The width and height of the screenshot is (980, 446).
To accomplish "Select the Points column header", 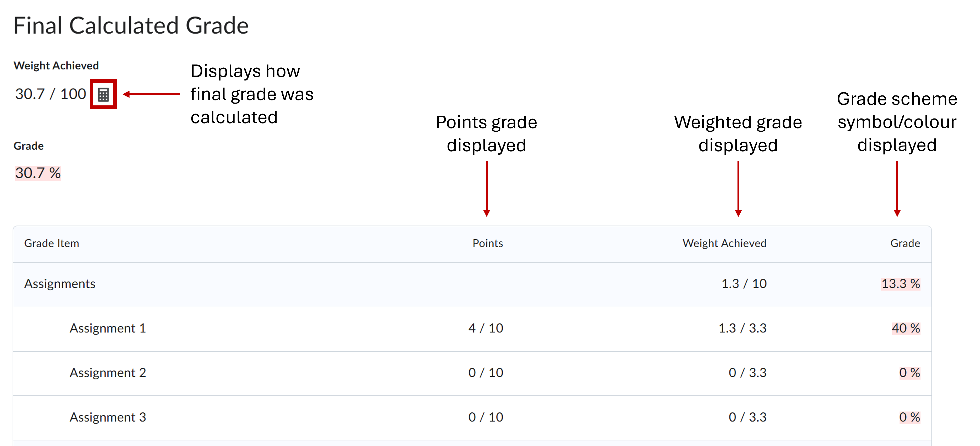I will tap(487, 243).
